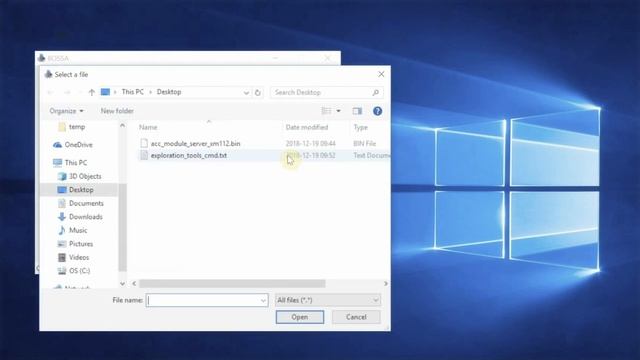Click the change view icon
Viewport: 640px width, 360px height.
point(327,111)
